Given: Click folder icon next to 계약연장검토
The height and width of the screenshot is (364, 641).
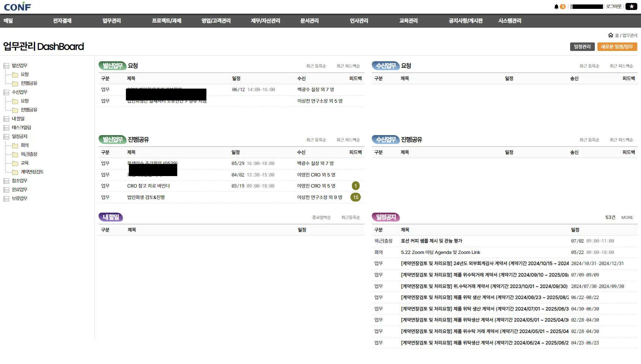Looking at the screenshot, I should [15, 172].
